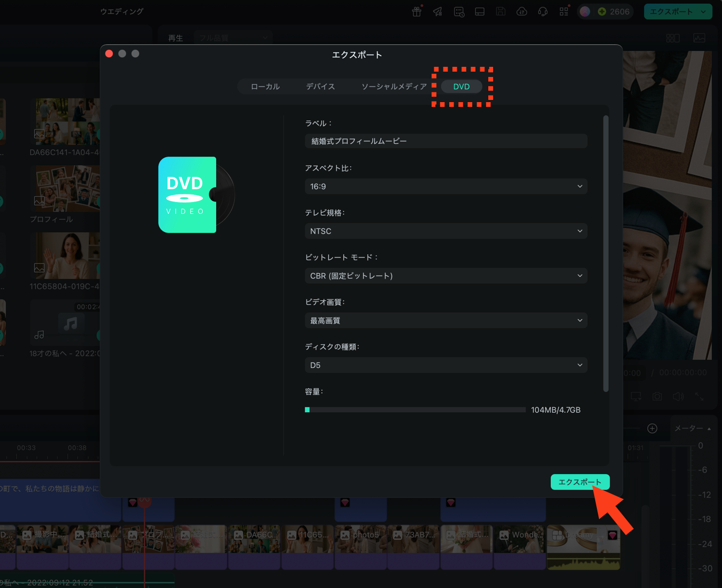Click the layout panel icon in toolbar
The width and height of the screenshot is (722, 588).
(480, 12)
